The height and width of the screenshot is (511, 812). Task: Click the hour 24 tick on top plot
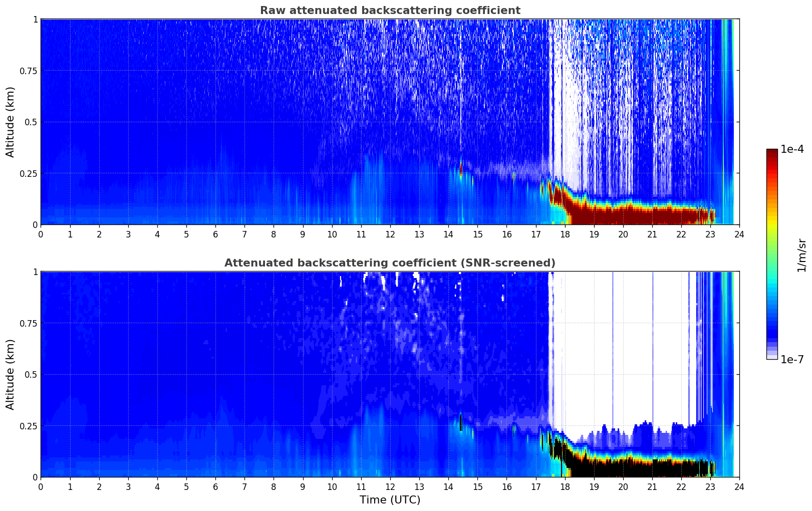[739, 234]
